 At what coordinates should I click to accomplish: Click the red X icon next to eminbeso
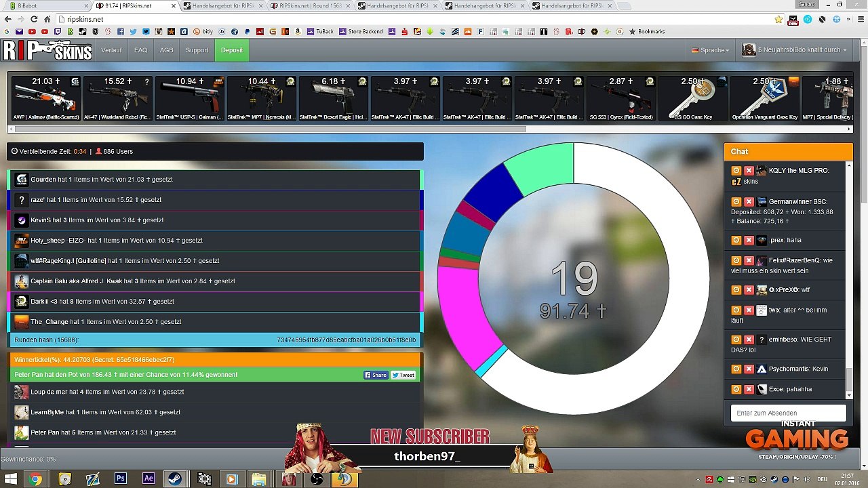click(x=749, y=340)
